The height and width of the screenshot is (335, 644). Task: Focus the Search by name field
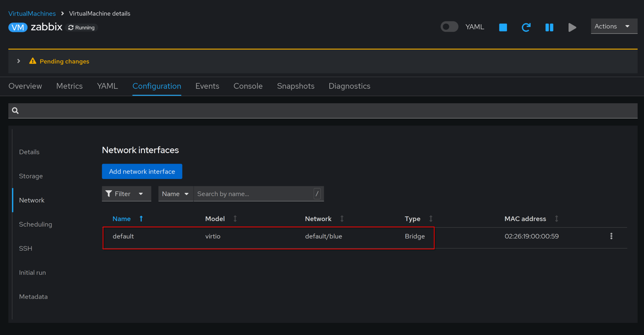click(x=254, y=194)
